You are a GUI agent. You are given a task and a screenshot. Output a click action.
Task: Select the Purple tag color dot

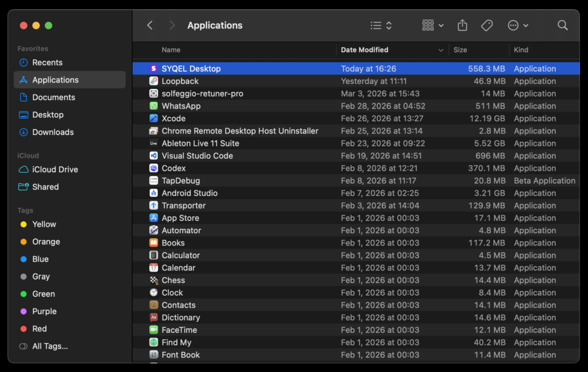24,311
